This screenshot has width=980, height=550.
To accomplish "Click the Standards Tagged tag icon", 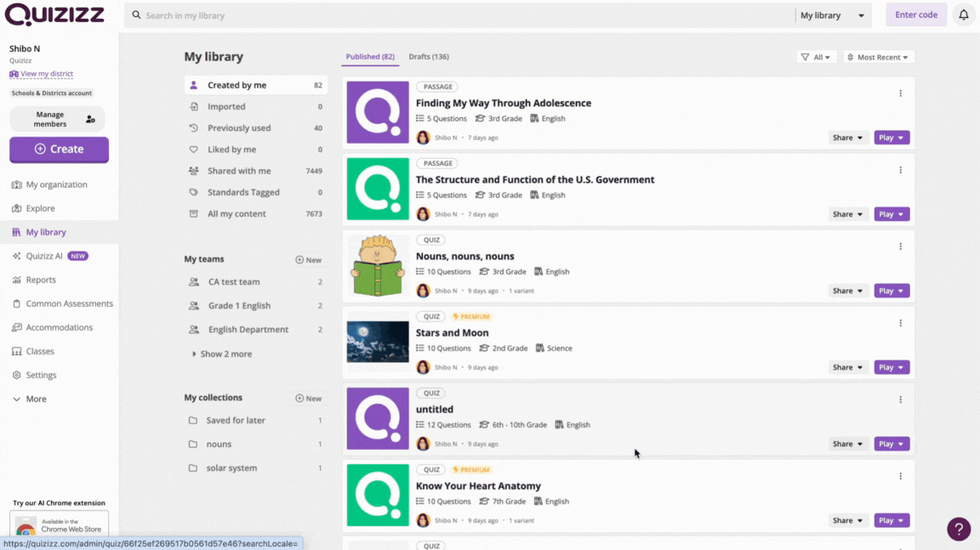I will tap(194, 192).
